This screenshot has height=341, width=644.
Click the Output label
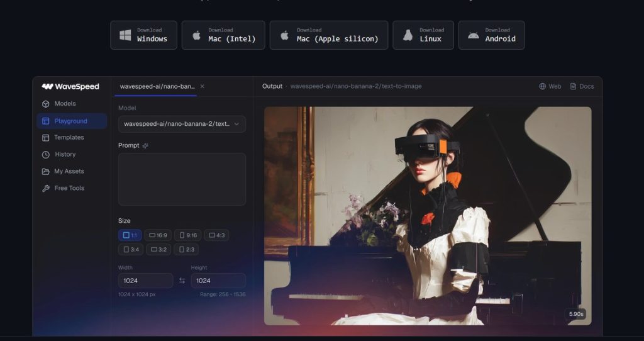pos(272,86)
